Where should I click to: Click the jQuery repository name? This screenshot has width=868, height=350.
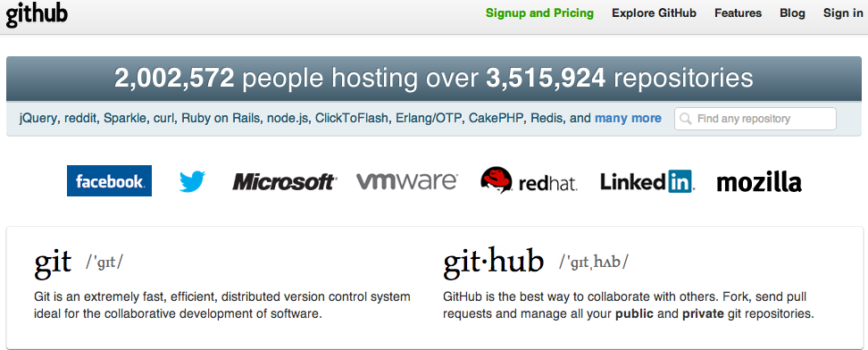point(38,119)
